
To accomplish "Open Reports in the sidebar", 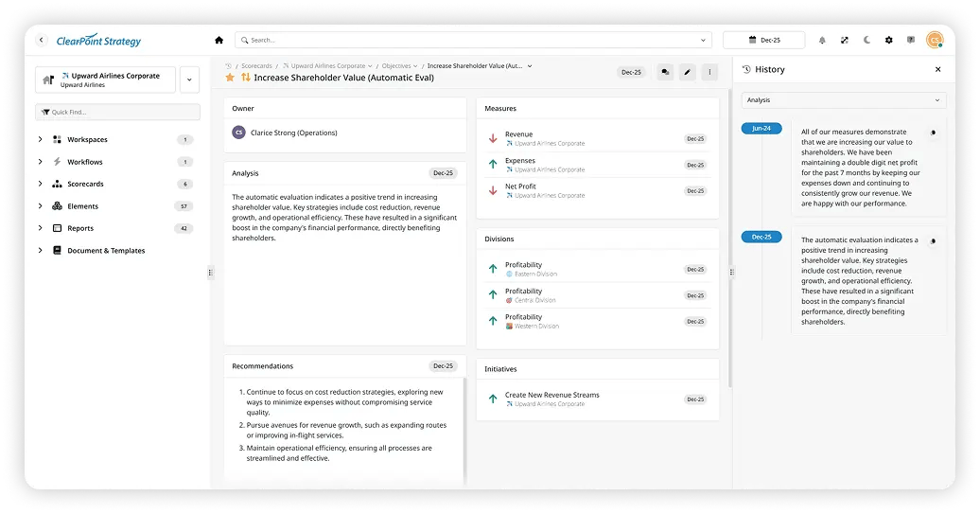I will [x=80, y=228].
